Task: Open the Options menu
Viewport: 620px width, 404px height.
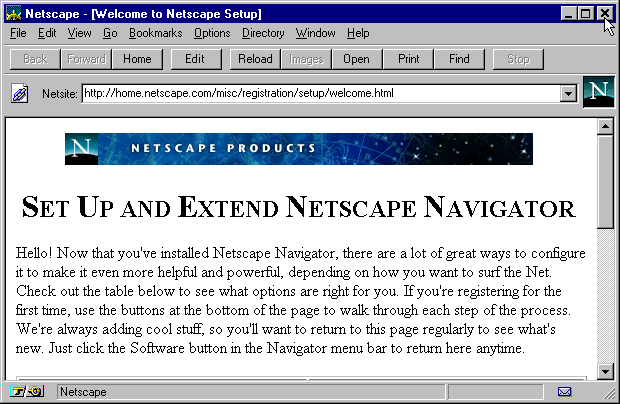Action: pos(212,33)
